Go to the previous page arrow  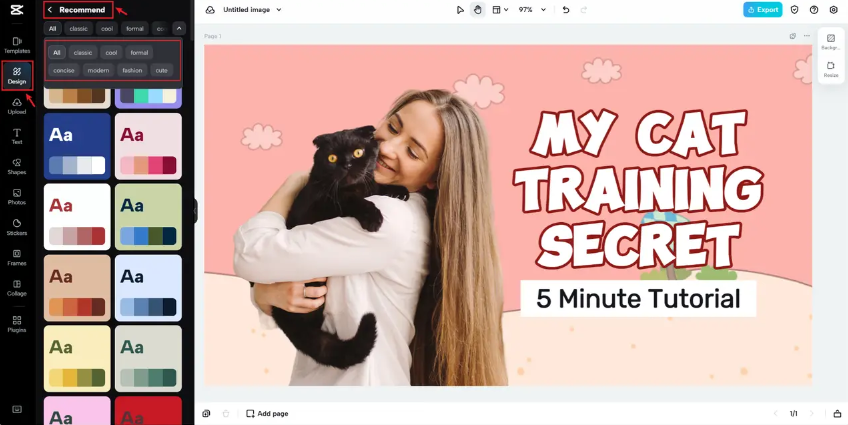[775, 414]
